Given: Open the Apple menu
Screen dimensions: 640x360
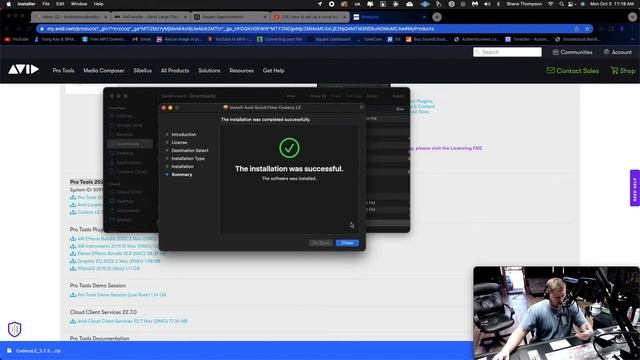Looking at the screenshot, I should (x=9, y=4).
